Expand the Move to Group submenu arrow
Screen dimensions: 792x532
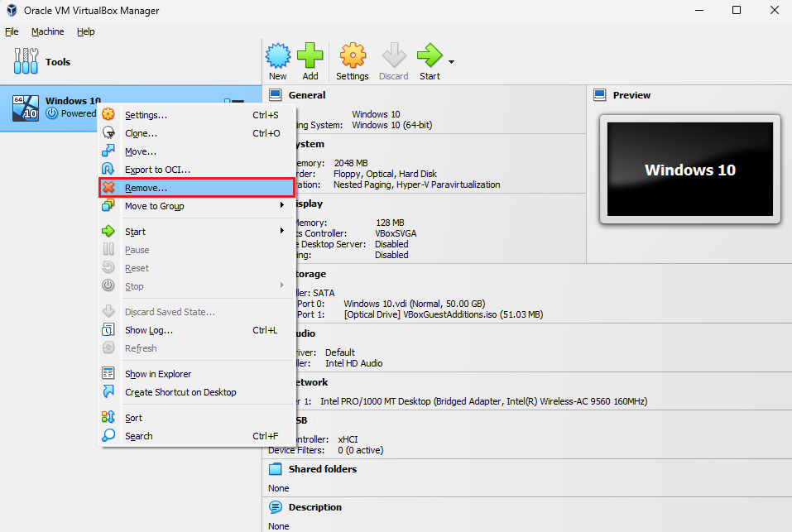coord(282,205)
